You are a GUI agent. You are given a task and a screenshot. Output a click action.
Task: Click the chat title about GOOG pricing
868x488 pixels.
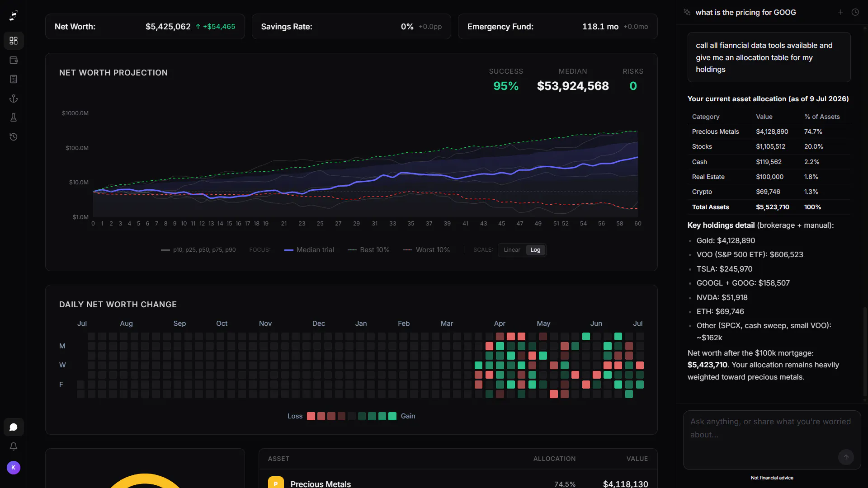coord(745,12)
